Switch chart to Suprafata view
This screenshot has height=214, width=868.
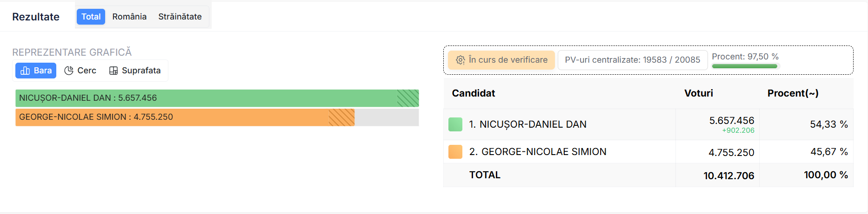[x=135, y=71]
